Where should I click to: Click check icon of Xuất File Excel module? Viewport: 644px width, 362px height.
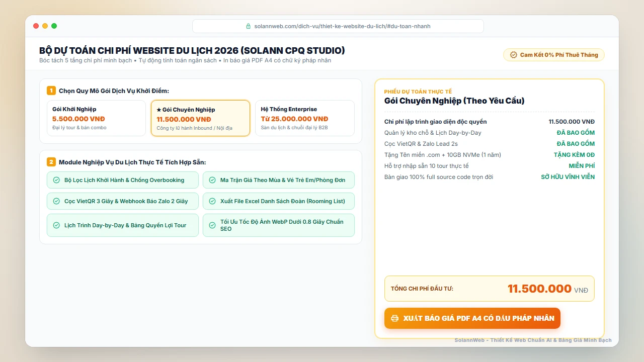click(212, 201)
